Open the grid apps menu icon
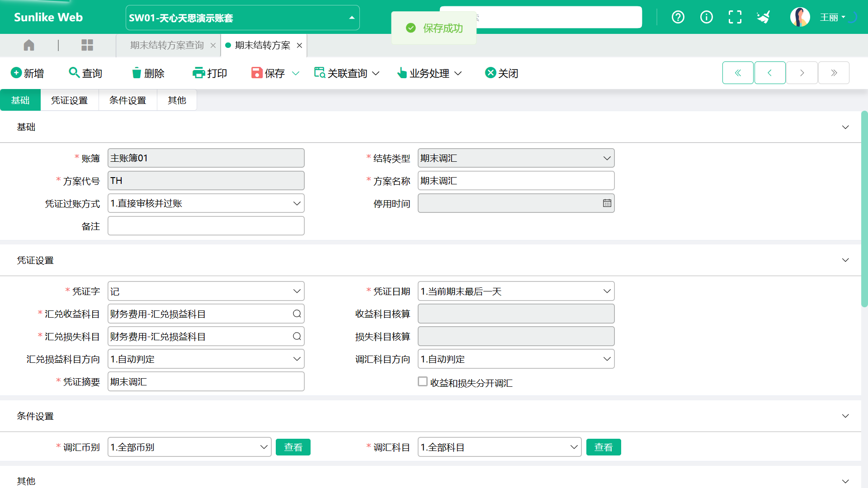The width and height of the screenshot is (868, 488). coord(87,45)
